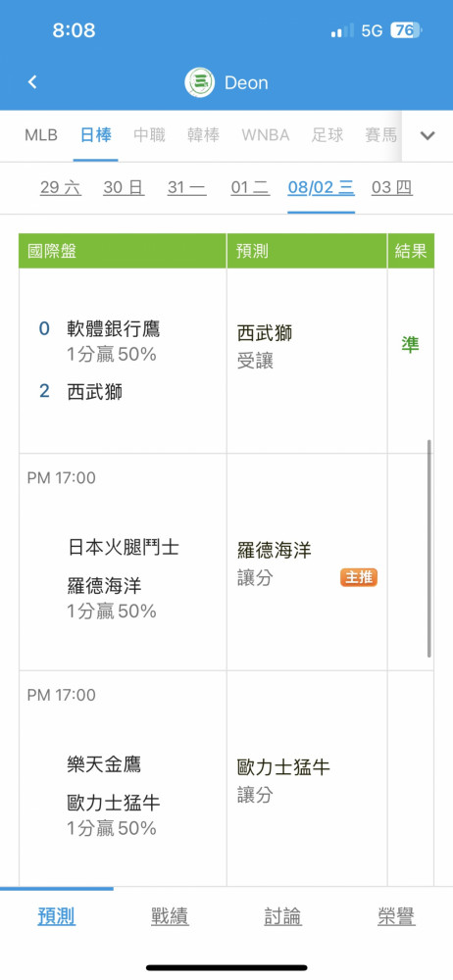
Task: Choose the 足球 tab
Action: [327, 135]
